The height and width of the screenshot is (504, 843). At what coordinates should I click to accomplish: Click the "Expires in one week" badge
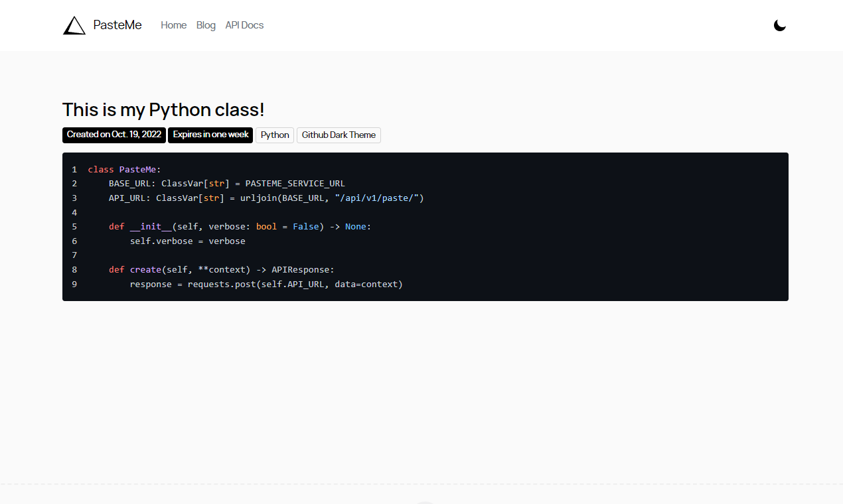click(x=210, y=135)
